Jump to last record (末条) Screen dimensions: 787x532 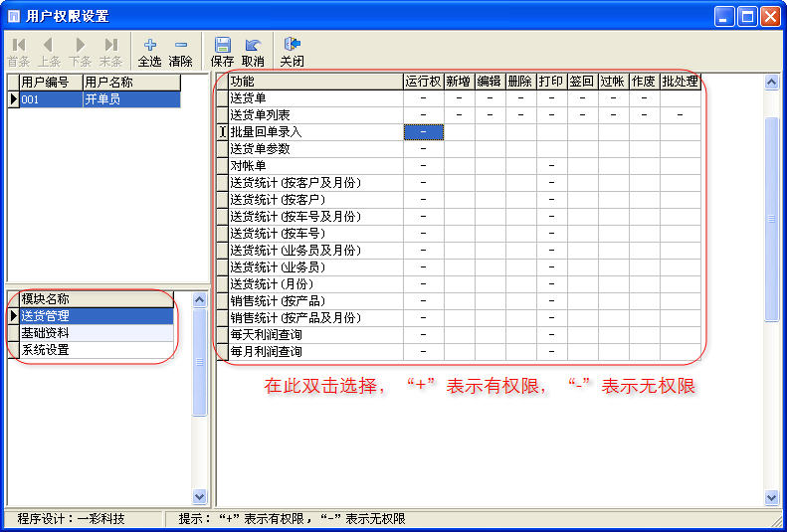coord(110,52)
